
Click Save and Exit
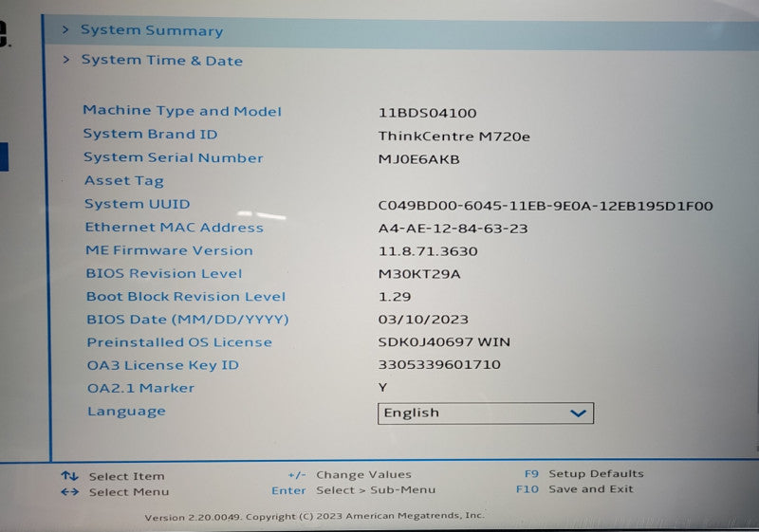click(x=590, y=489)
